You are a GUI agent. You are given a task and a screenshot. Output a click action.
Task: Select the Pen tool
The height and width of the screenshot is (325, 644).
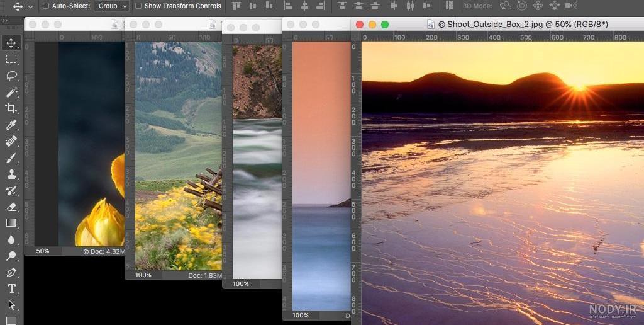[11, 272]
